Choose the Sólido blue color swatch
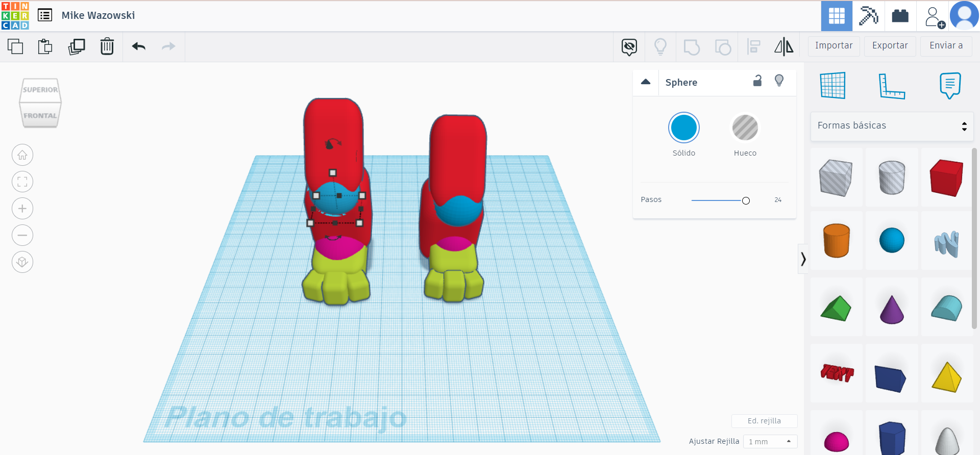 pos(684,128)
